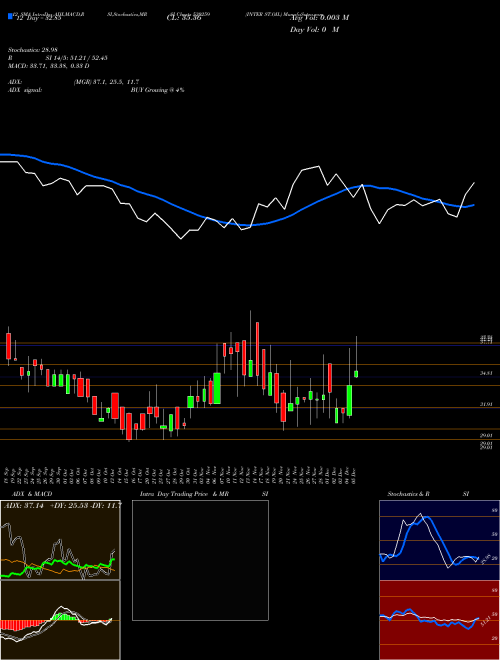
Task: Click the 'ADX: 37.14' readout in ADX panel
Action: 24,505
